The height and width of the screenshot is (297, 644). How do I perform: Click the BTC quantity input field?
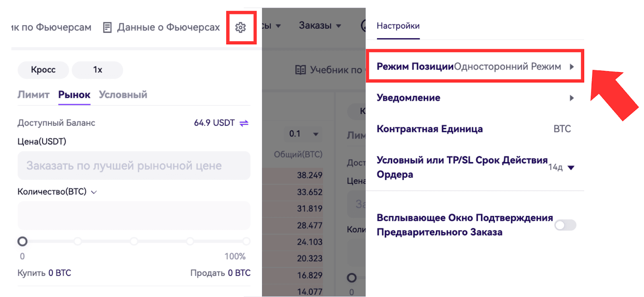(x=134, y=216)
